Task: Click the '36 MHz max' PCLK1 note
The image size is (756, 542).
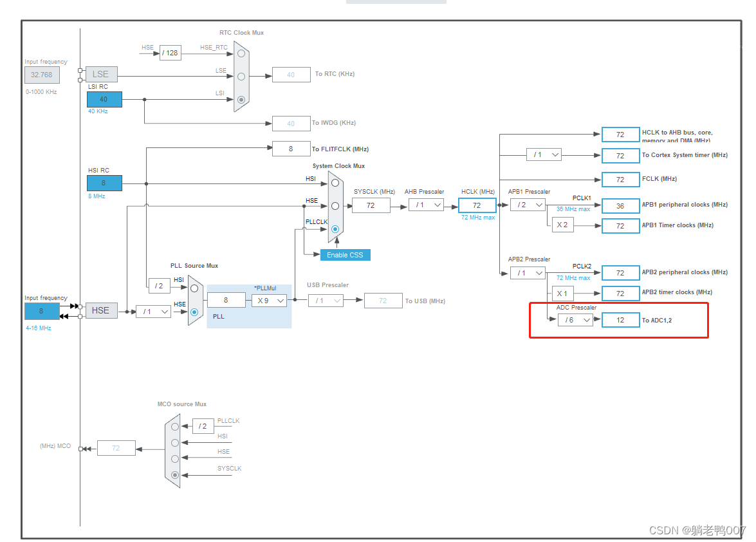Action: pyautogui.click(x=573, y=209)
